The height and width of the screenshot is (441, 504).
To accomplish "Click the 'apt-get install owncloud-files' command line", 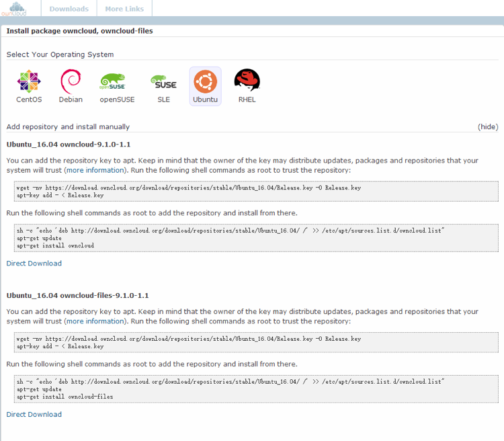I will coord(65,397).
